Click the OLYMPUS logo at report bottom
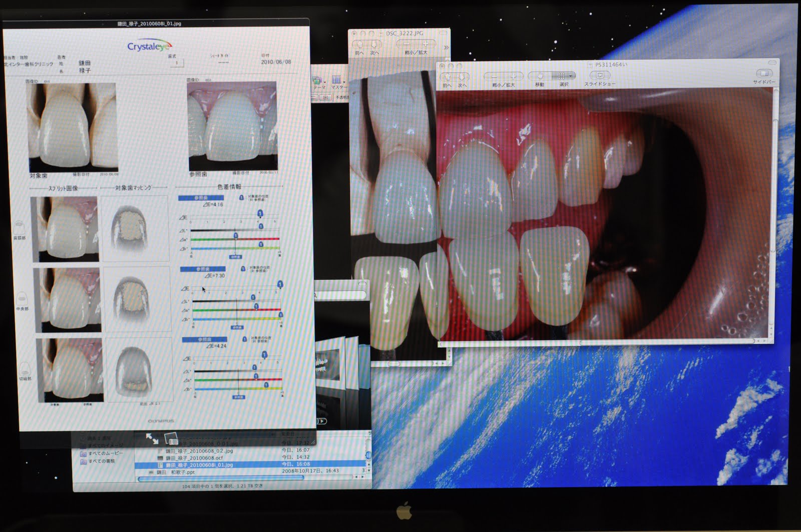 pyautogui.click(x=161, y=421)
